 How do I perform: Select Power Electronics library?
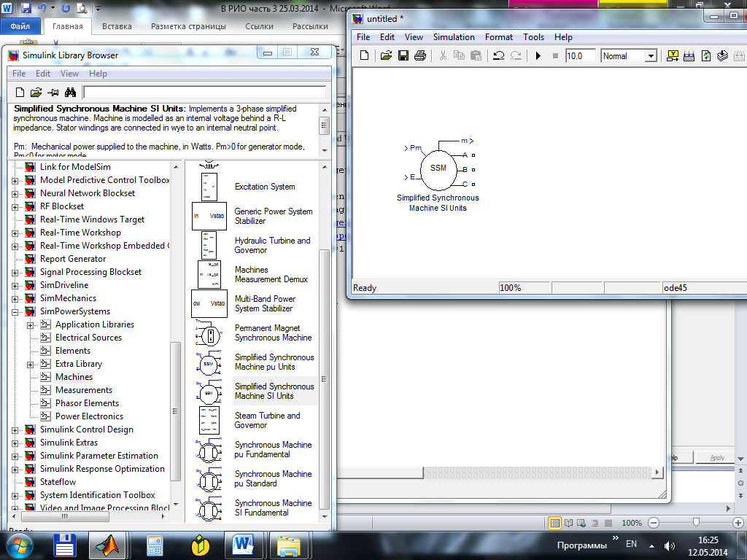tap(89, 416)
